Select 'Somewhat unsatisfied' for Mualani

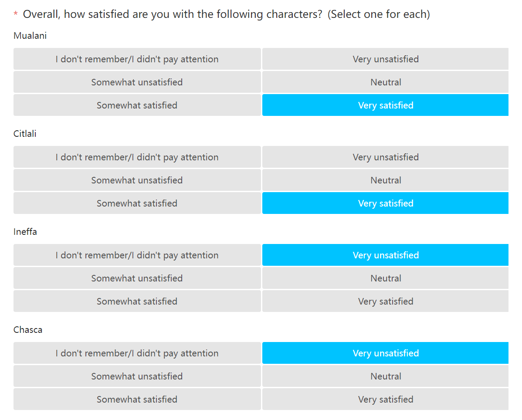pos(137,82)
